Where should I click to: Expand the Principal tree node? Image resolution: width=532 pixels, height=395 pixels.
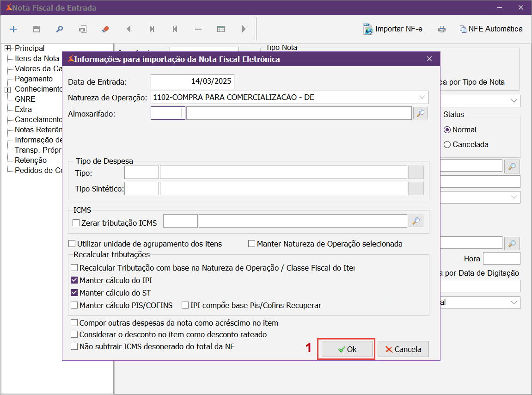click(x=7, y=49)
